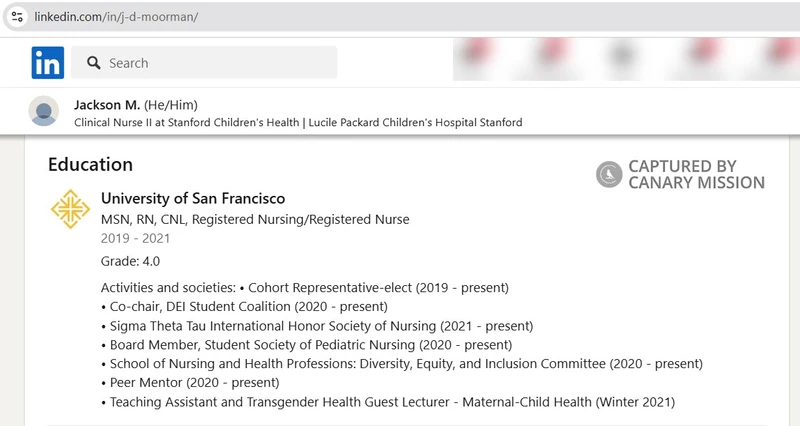This screenshot has width=800, height=426.
Task: Click the Grade: 4.0 text
Action: (130, 261)
